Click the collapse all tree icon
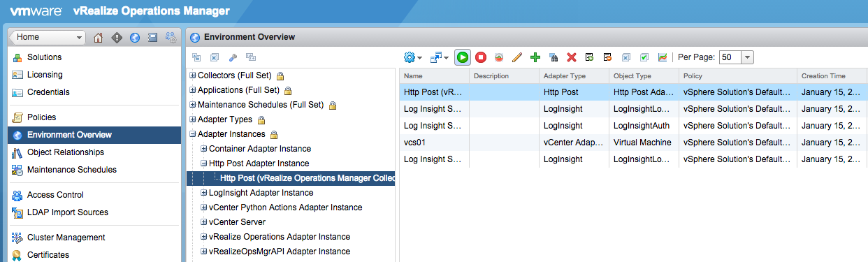 coord(196,57)
